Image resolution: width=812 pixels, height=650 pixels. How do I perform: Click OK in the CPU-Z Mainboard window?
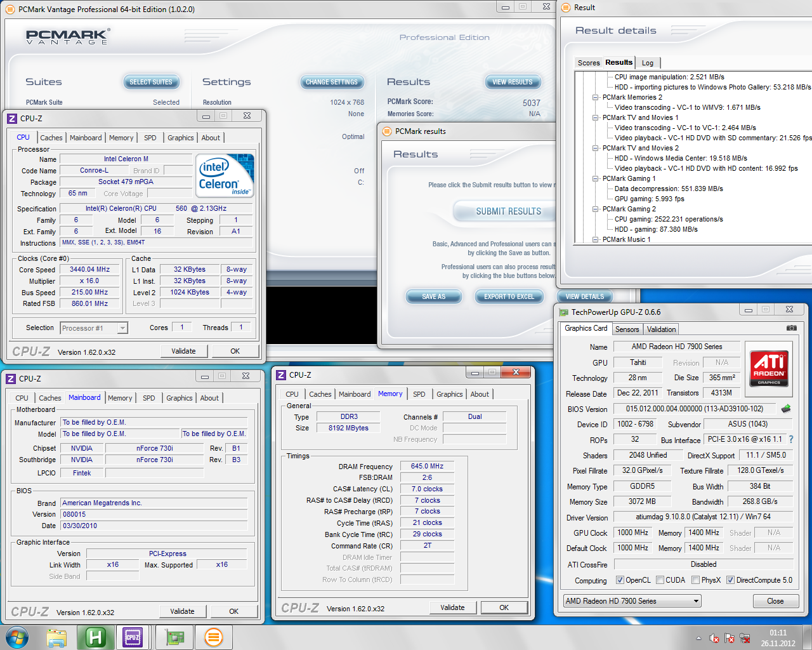click(233, 611)
